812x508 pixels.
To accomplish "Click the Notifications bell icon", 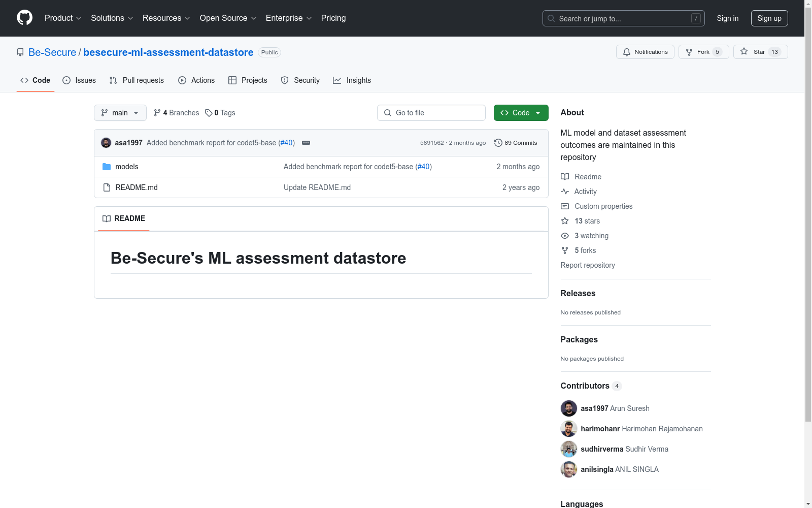I will (x=627, y=52).
